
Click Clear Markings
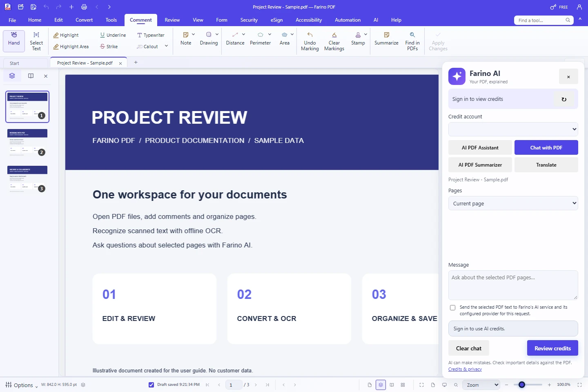[334, 41]
